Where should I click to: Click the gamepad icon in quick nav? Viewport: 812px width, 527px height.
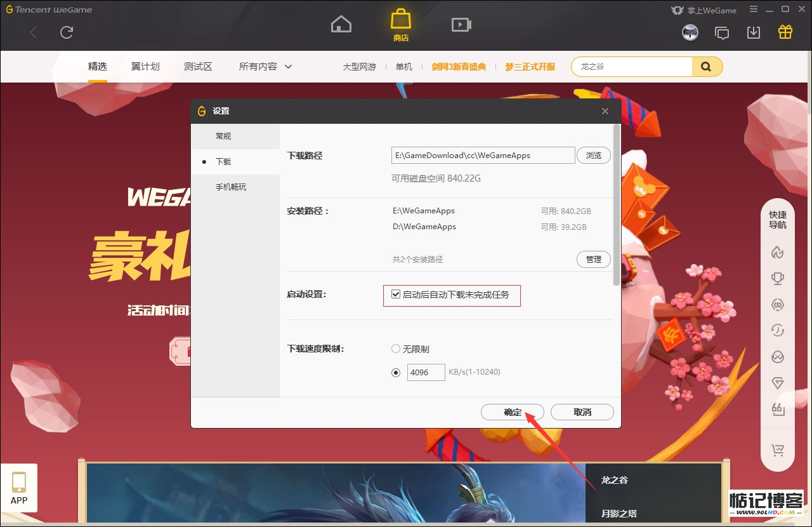pos(777,305)
